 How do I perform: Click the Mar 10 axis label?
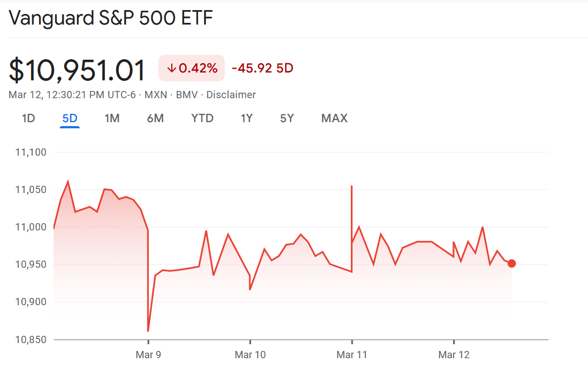click(250, 355)
